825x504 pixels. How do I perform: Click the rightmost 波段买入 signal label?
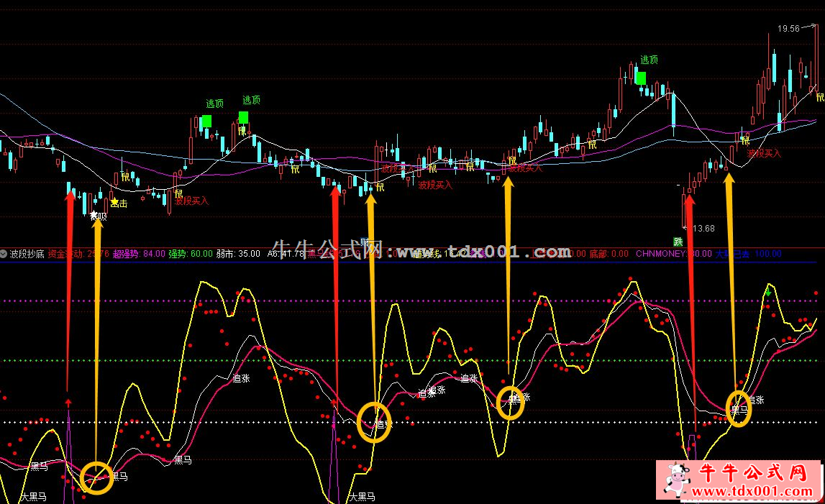click(764, 154)
